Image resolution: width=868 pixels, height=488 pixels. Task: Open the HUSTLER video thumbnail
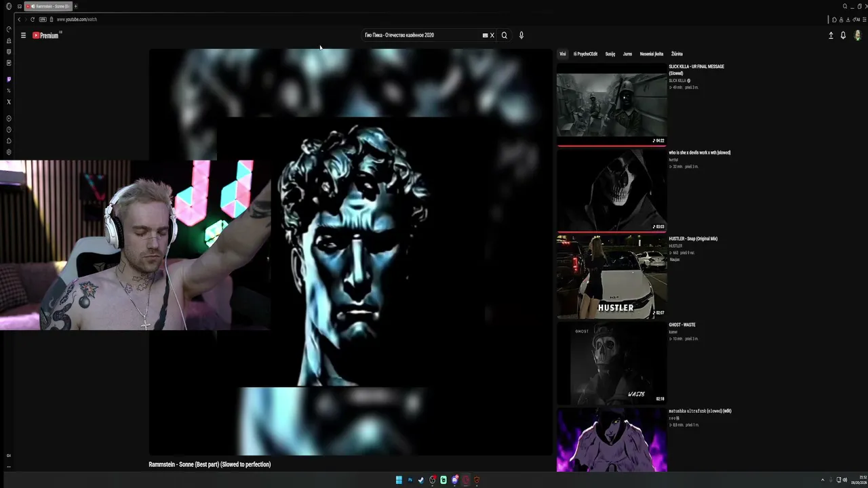click(612, 277)
